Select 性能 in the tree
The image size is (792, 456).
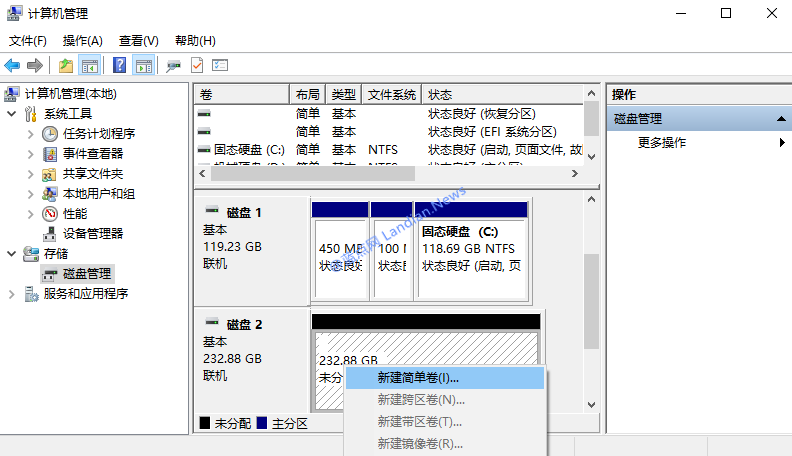tap(74, 213)
